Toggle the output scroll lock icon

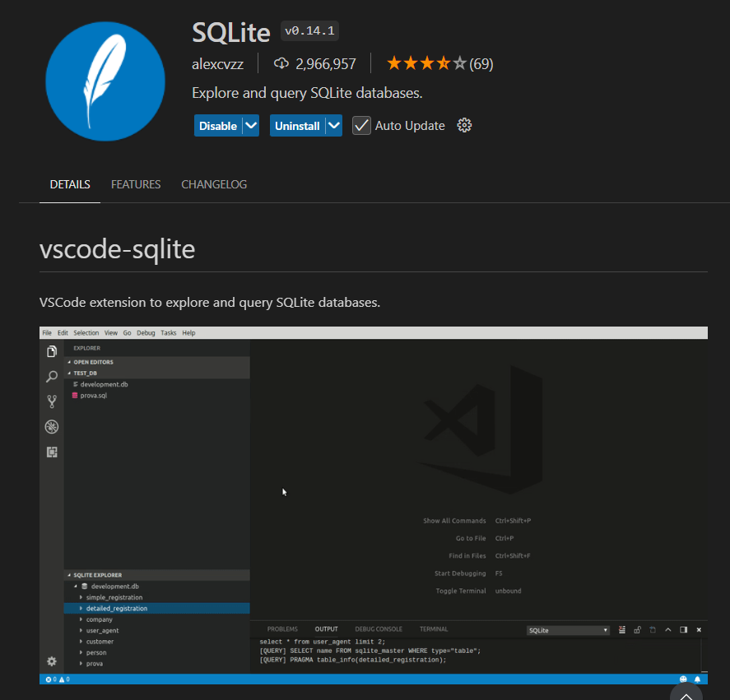(637, 628)
